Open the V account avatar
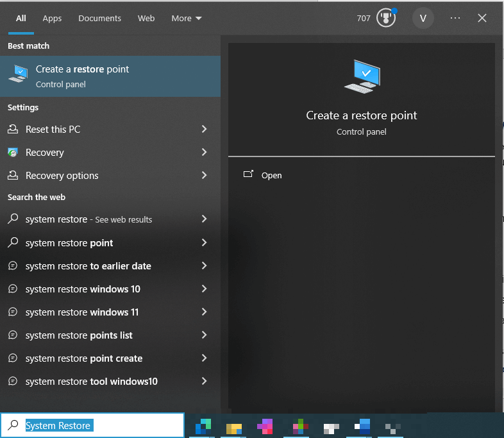Viewport: 504px width, 438px height. pyautogui.click(x=423, y=19)
